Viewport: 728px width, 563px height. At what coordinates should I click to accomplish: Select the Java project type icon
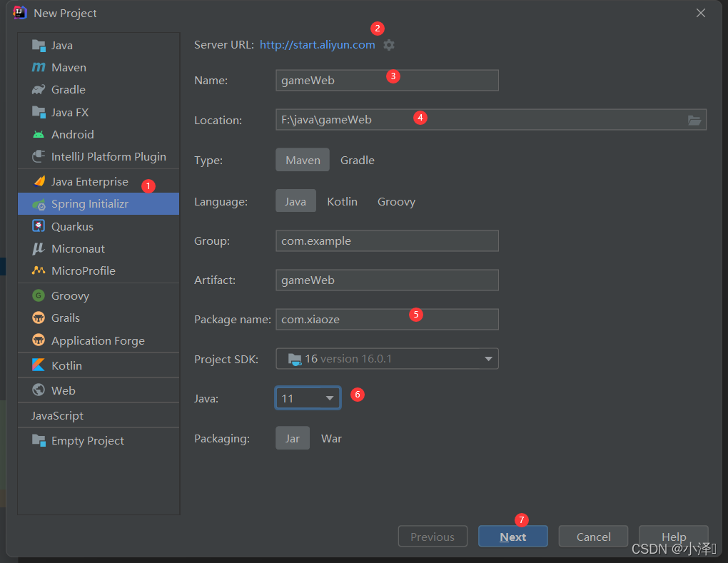(x=39, y=45)
